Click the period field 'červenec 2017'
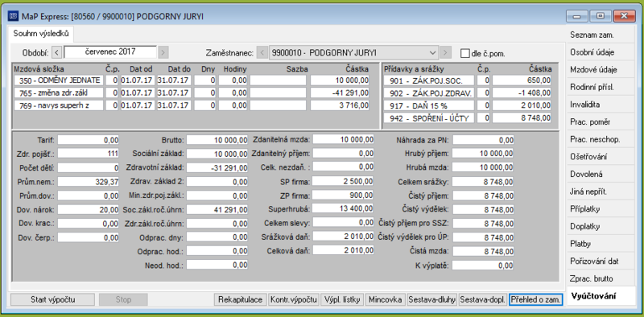The image size is (644, 317). point(110,52)
